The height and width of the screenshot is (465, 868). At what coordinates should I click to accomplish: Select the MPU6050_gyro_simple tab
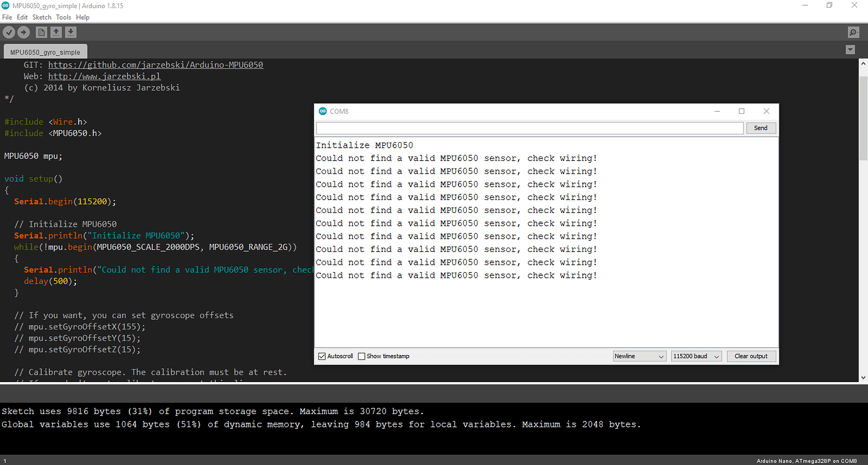pyautogui.click(x=45, y=51)
